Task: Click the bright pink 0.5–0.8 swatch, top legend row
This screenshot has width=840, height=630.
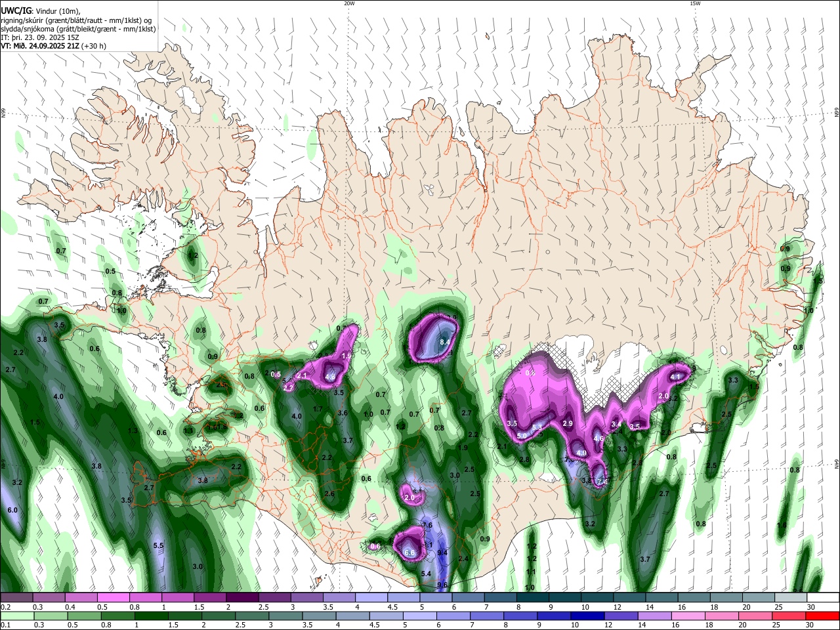Action: point(113,598)
